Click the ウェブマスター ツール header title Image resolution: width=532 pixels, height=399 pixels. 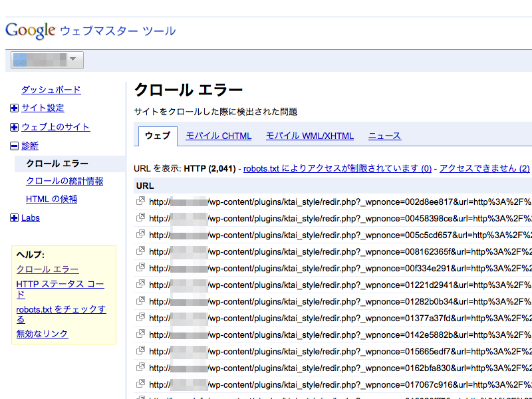(118, 31)
